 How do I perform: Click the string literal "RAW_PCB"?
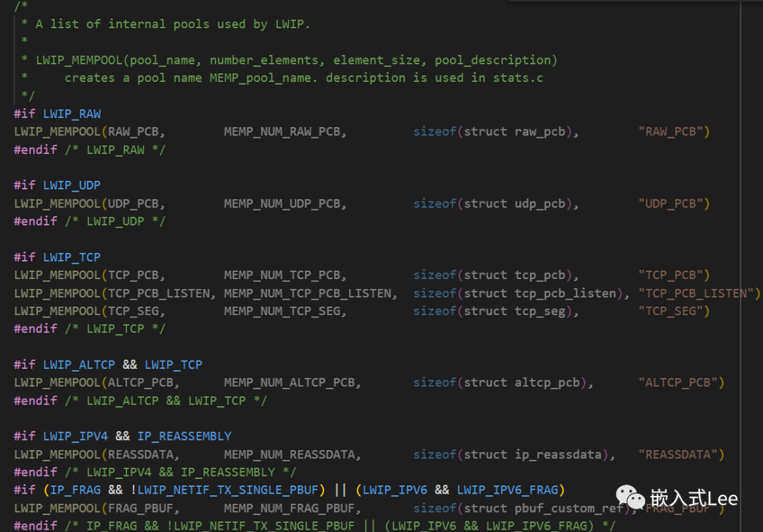670,132
